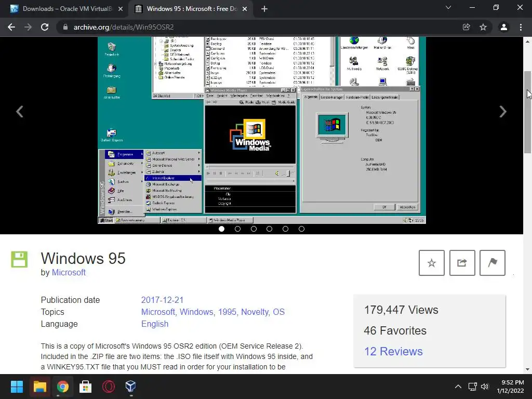Bookmark this page with the star icon

tap(483, 27)
